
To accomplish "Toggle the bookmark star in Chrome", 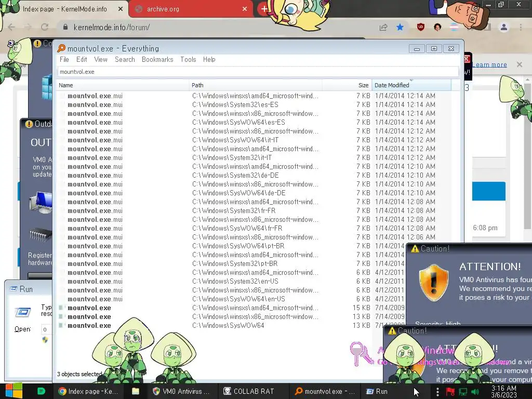I will 400,27.
